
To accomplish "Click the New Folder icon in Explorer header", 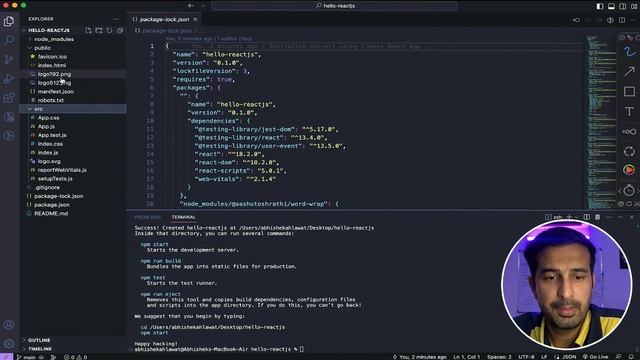I will 99,30.
